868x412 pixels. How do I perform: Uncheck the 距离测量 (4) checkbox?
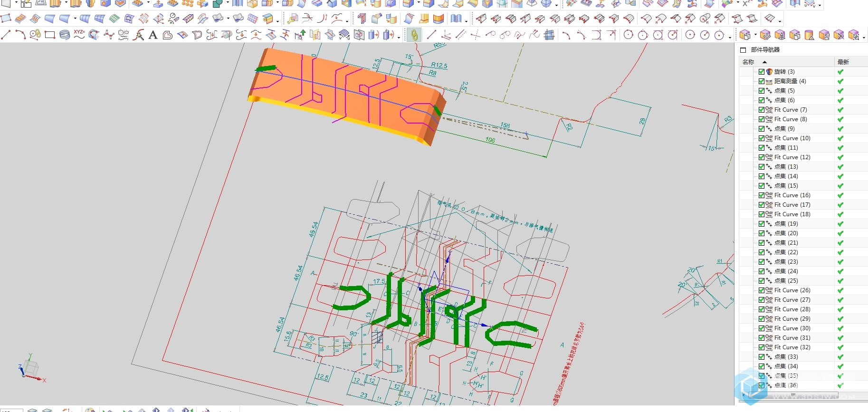tap(762, 81)
